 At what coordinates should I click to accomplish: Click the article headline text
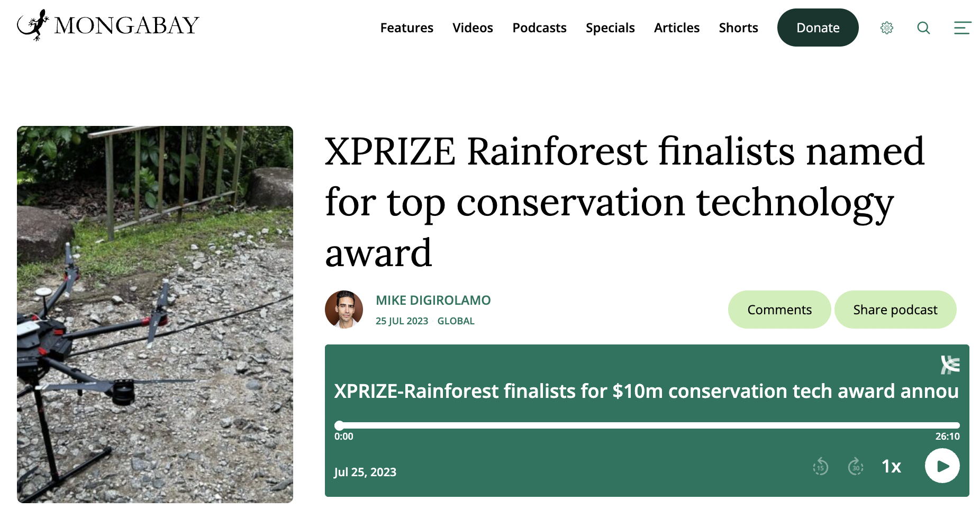(624, 202)
